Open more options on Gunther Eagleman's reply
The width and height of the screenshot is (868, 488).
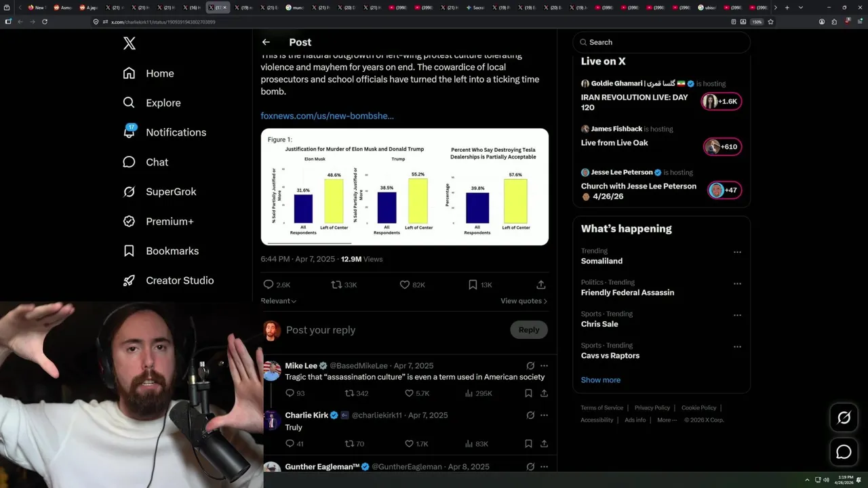coord(544,467)
